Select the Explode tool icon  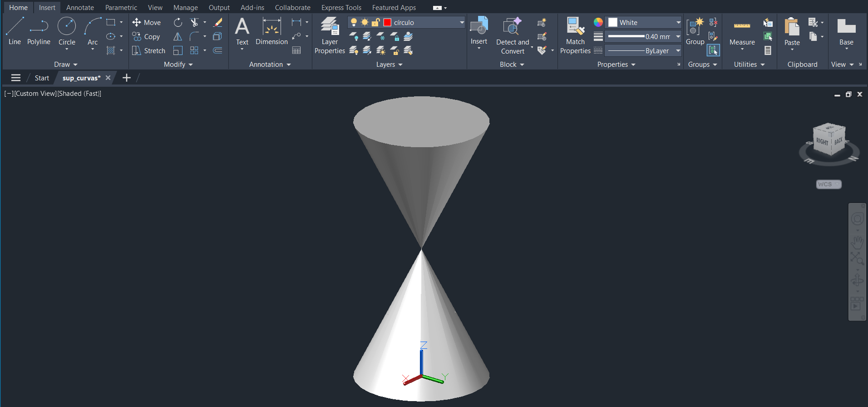pyautogui.click(x=218, y=36)
